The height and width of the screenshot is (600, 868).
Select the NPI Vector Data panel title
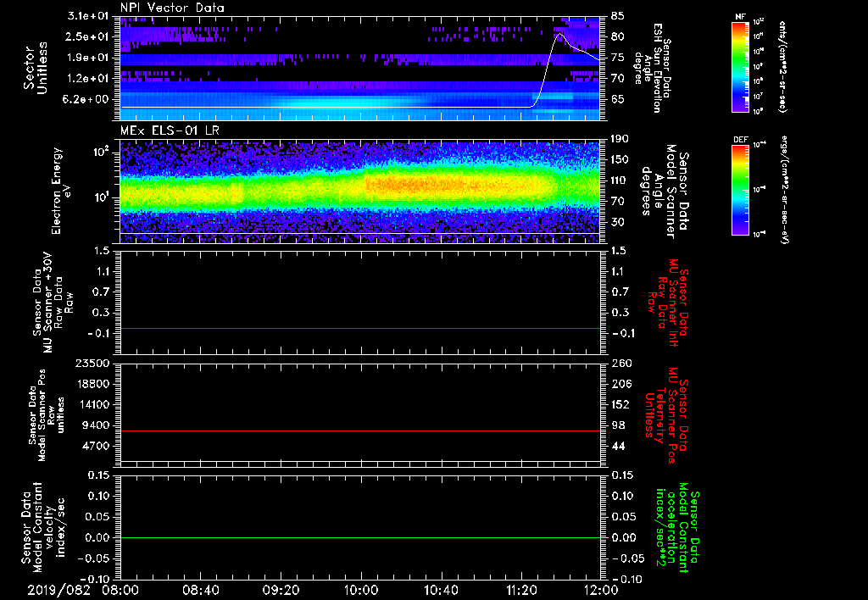[x=173, y=8]
